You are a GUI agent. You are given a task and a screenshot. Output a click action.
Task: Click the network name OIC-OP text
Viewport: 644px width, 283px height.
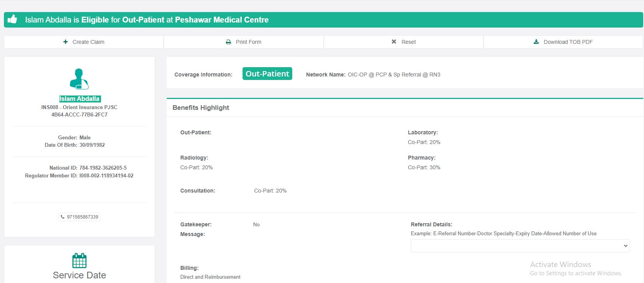[394, 75]
